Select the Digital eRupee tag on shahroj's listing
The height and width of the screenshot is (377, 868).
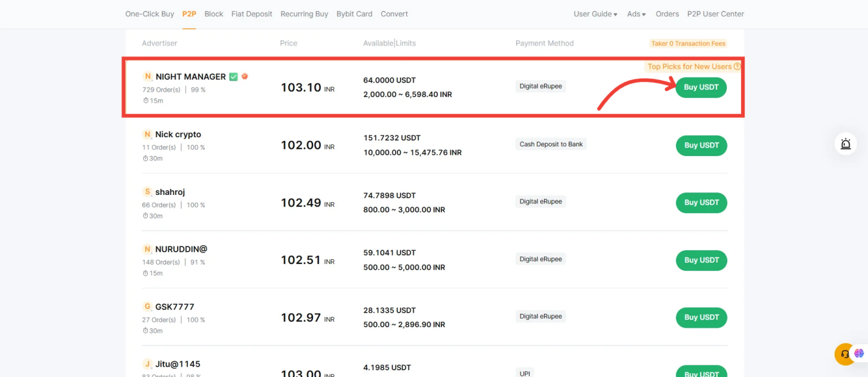[540, 201]
